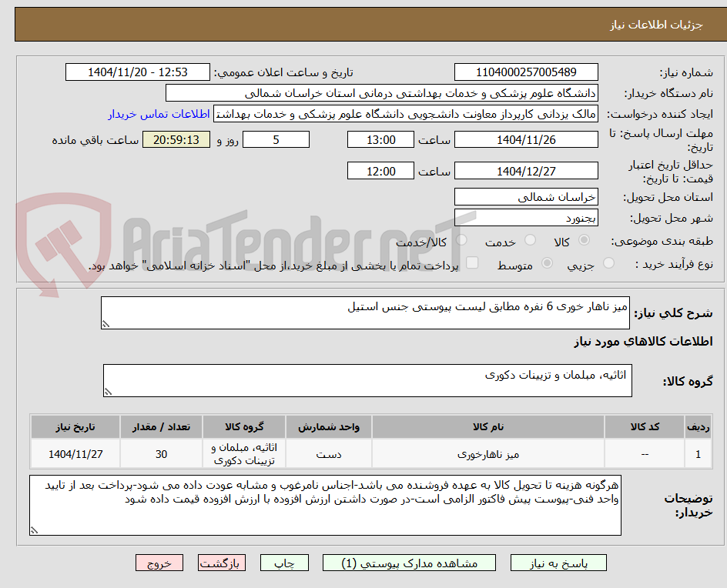Click the need date cell 1404/11/27
Screen dimensions: 727x588
click(75, 454)
